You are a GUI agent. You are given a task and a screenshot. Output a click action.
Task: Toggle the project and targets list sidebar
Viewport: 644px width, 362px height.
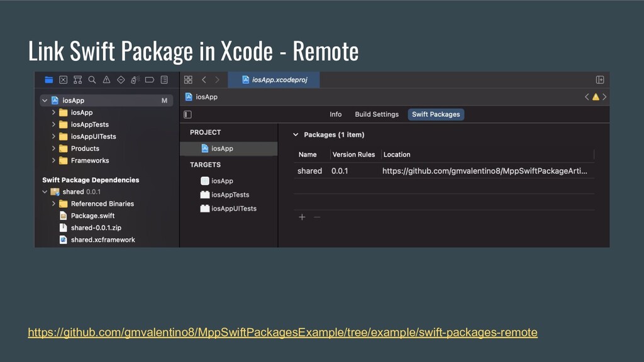pos(187,114)
